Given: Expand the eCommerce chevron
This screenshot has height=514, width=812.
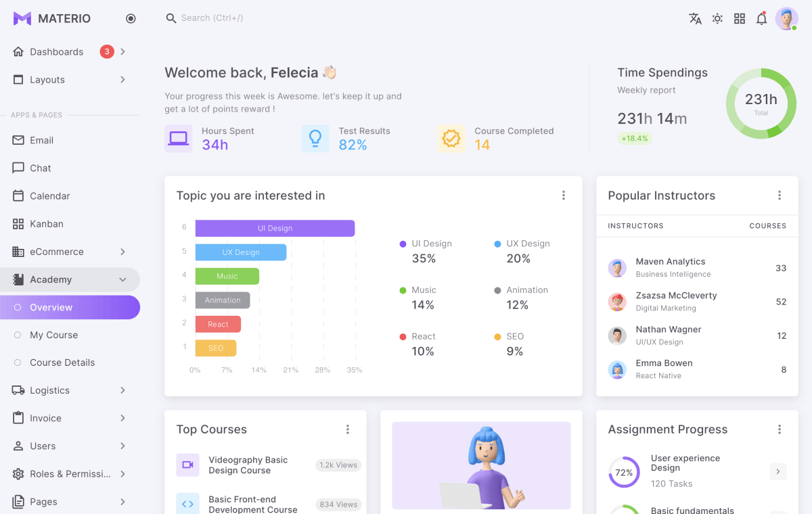Looking at the screenshot, I should click(x=122, y=252).
